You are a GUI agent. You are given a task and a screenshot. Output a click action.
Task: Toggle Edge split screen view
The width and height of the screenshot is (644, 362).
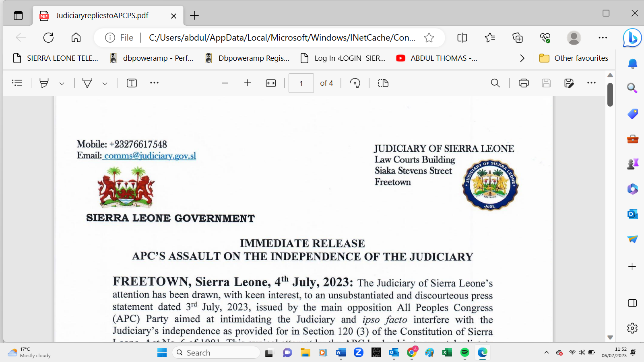[x=462, y=38]
